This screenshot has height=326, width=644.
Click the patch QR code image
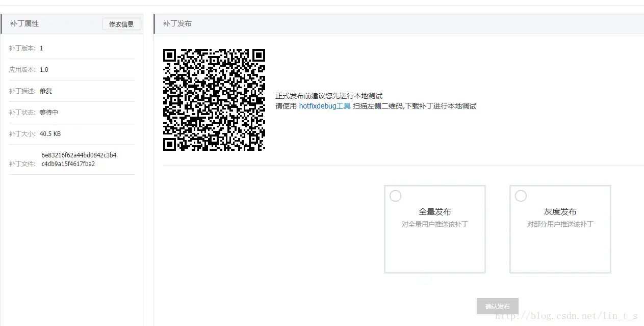(x=214, y=100)
